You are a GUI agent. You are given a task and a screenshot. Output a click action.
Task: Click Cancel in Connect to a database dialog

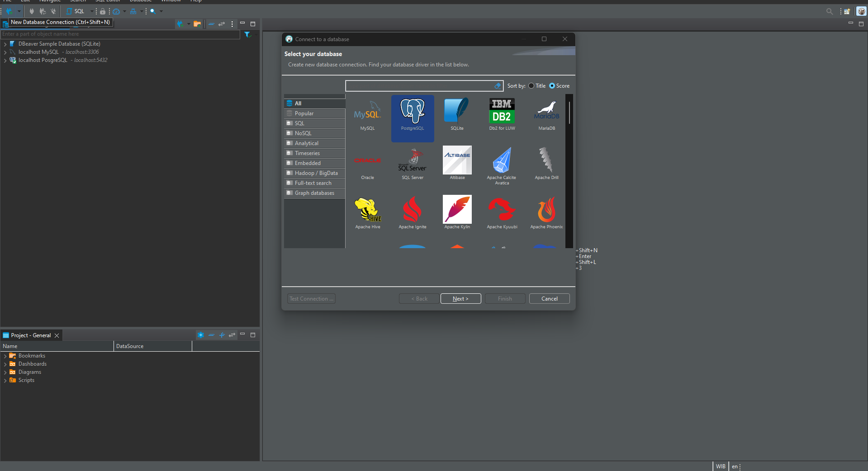pyautogui.click(x=550, y=299)
